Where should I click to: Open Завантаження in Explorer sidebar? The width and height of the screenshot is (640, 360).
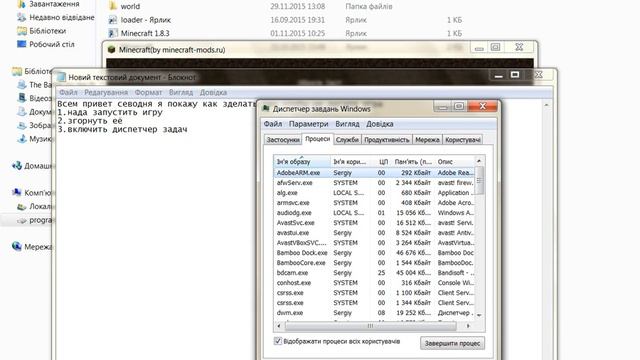[x=54, y=4]
